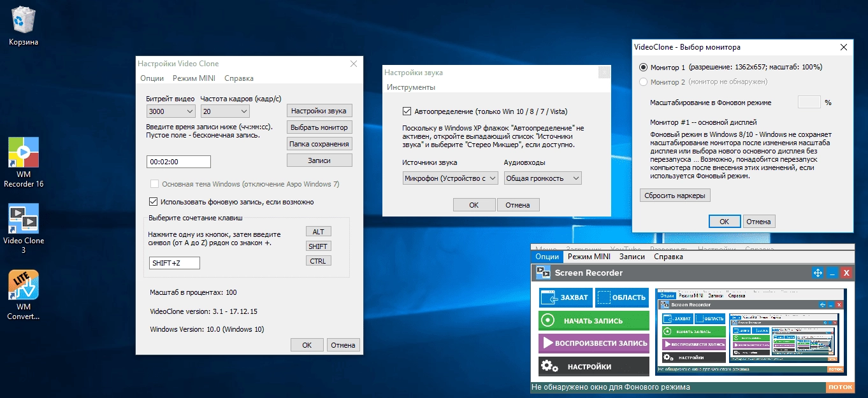Viewport: 868px width, 398px height.
Task: Open the Битрейт видео dropdown showing 3000
Action: (171, 111)
